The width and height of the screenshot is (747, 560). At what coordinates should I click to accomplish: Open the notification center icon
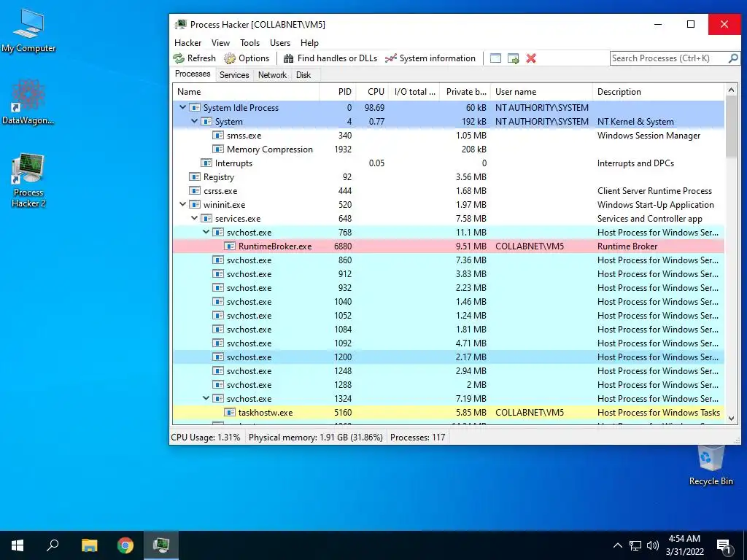pyautogui.click(x=724, y=545)
